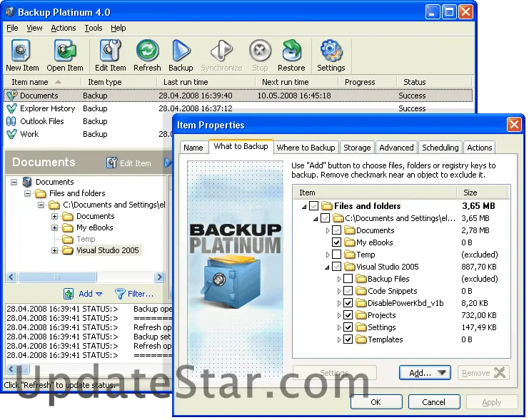Select the Outlook Files backup item
Image resolution: width=529 pixels, height=420 pixels.
[x=41, y=121]
